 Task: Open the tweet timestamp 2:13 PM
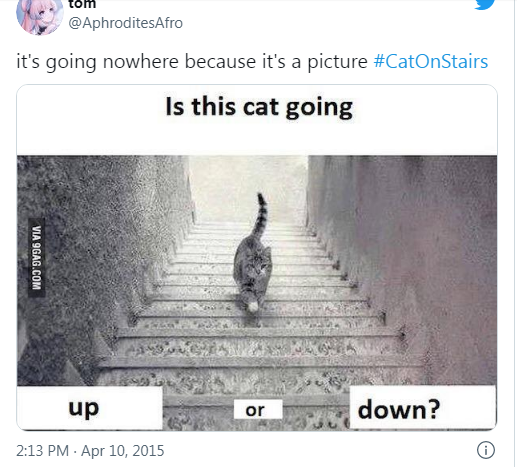coord(42,451)
